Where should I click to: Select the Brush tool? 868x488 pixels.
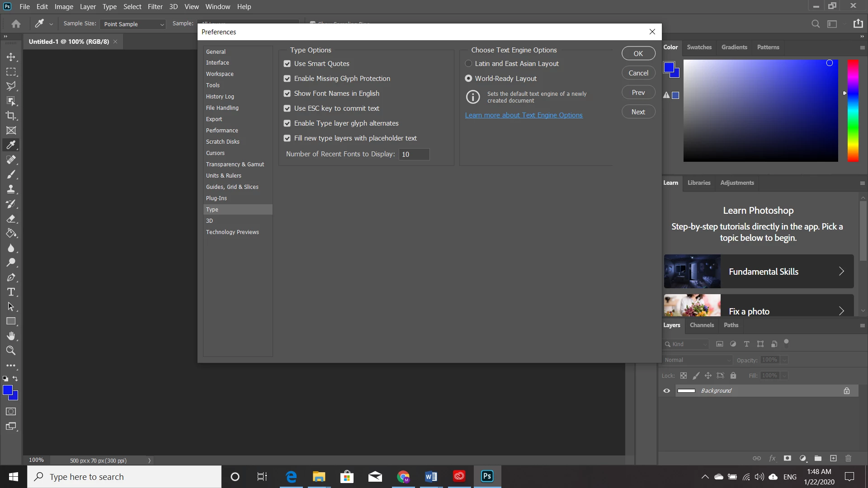[11, 174]
